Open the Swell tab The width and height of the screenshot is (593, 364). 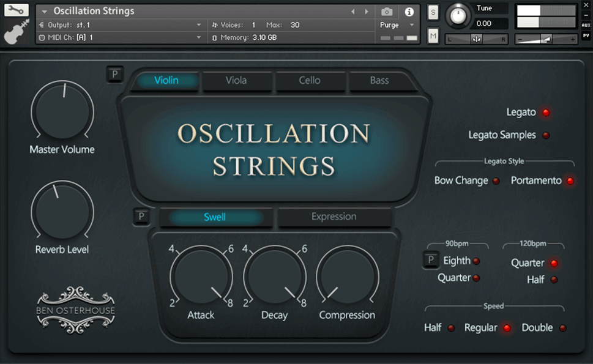click(215, 217)
